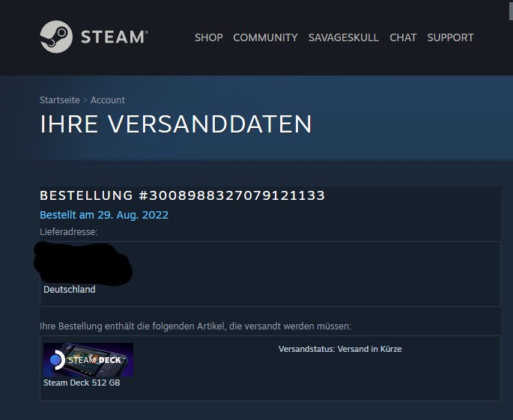
Task: Open the SAVAGESKULL profile menu
Action: (344, 37)
